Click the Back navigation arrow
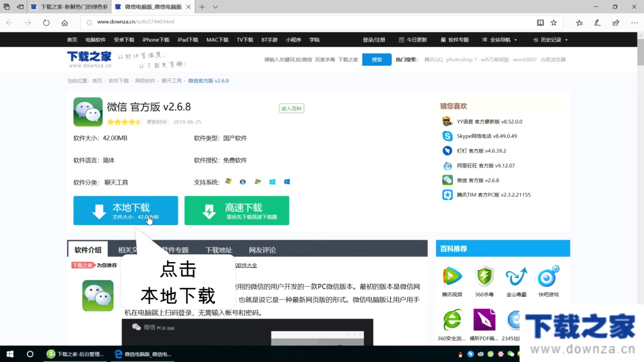The width and height of the screenshot is (644, 362). 9,23
